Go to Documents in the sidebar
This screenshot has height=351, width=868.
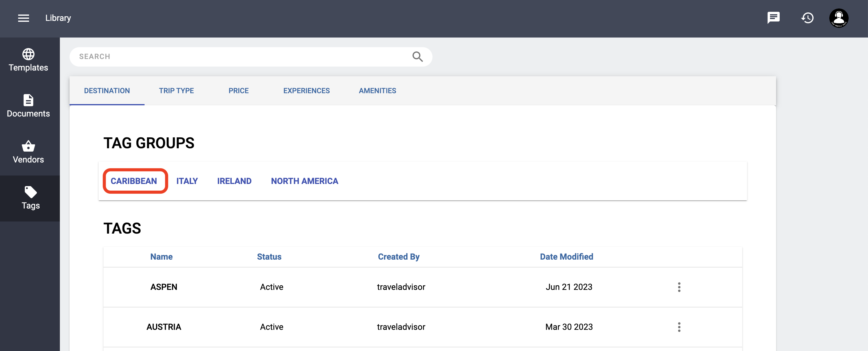point(28,106)
